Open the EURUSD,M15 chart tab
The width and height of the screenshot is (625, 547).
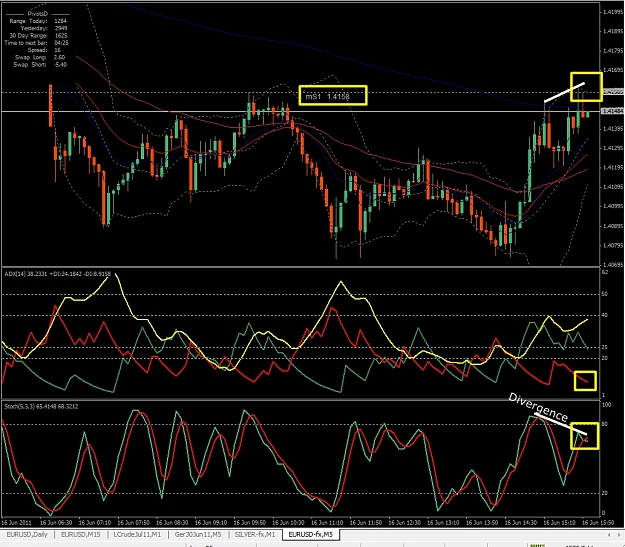tap(80, 535)
